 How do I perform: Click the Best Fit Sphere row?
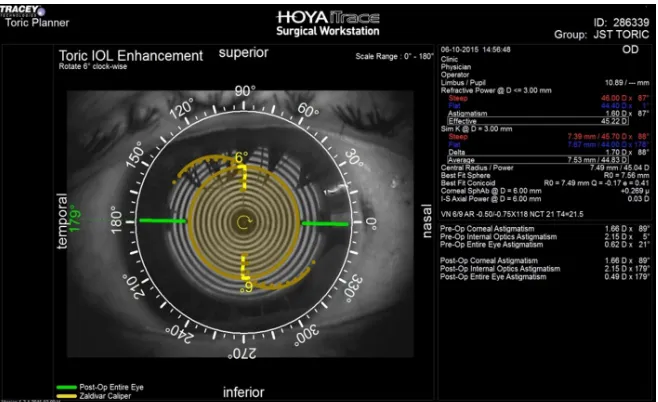[545, 175]
